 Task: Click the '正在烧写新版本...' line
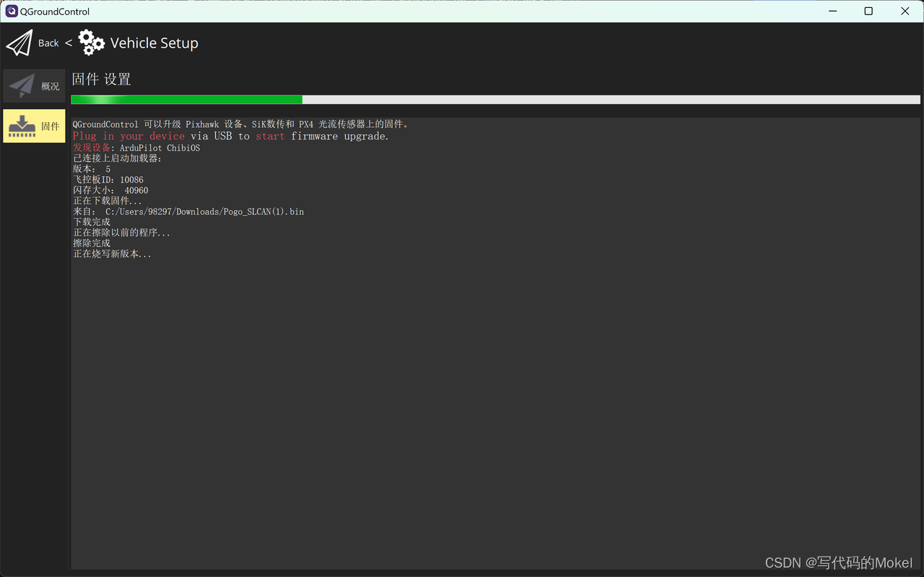click(x=113, y=254)
